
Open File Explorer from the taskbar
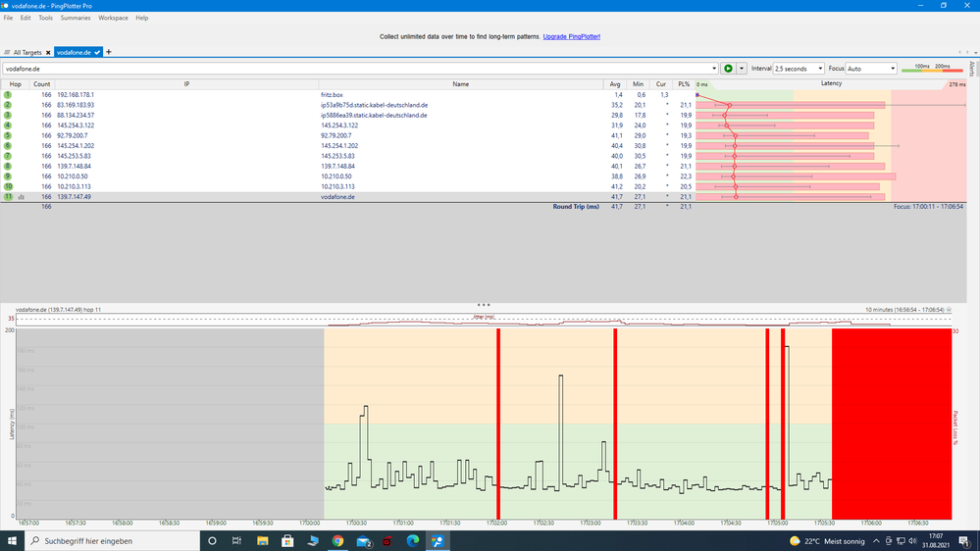(x=263, y=541)
